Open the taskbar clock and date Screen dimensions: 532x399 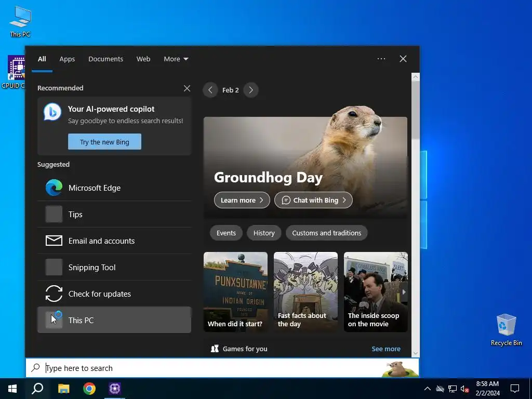click(x=487, y=389)
